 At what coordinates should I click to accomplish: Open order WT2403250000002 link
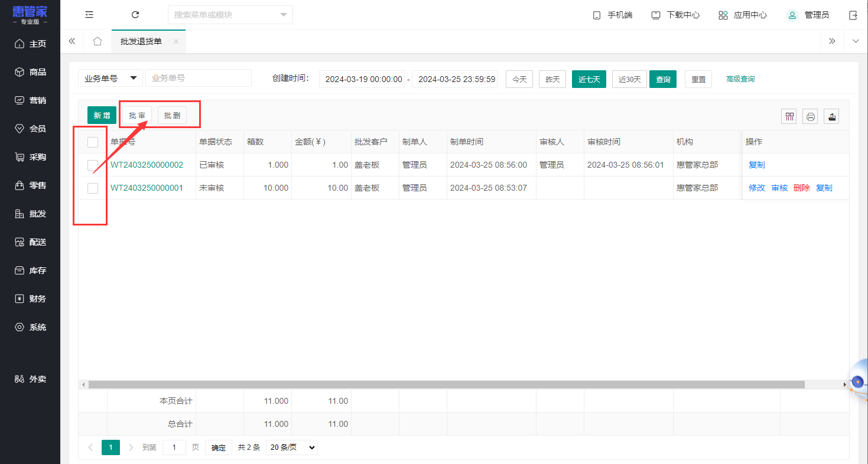147,165
